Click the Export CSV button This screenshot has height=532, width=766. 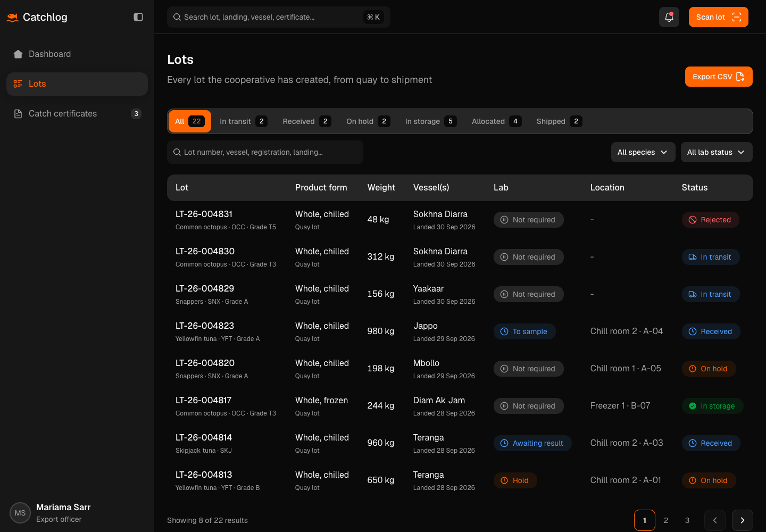click(x=719, y=77)
